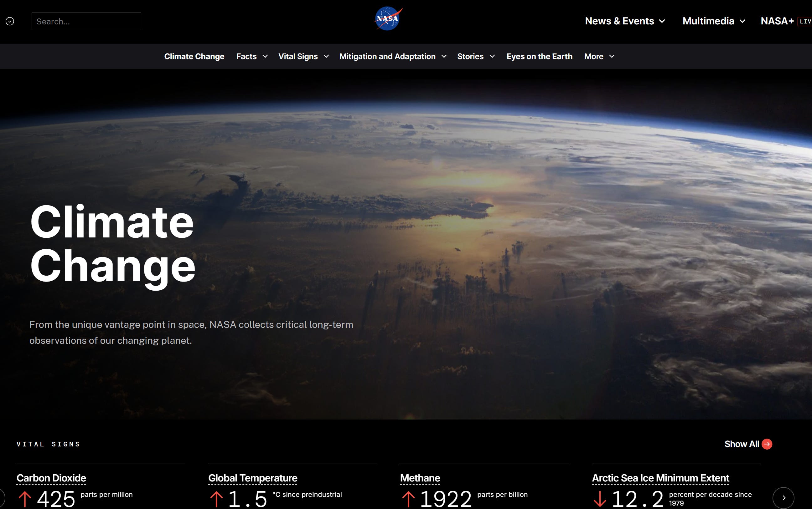This screenshot has height=509, width=812.
Task: Open the Global Temperature vital sign
Action: point(253,478)
